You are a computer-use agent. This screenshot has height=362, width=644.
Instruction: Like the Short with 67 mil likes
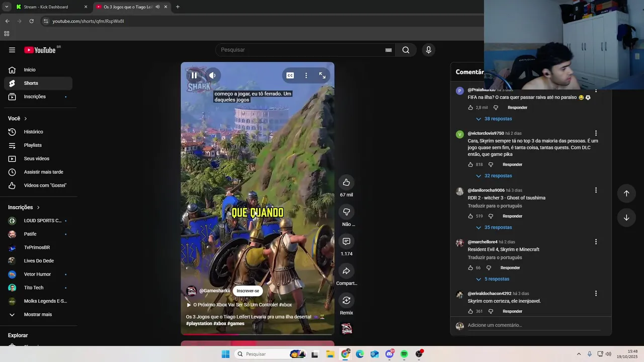click(346, 182)
